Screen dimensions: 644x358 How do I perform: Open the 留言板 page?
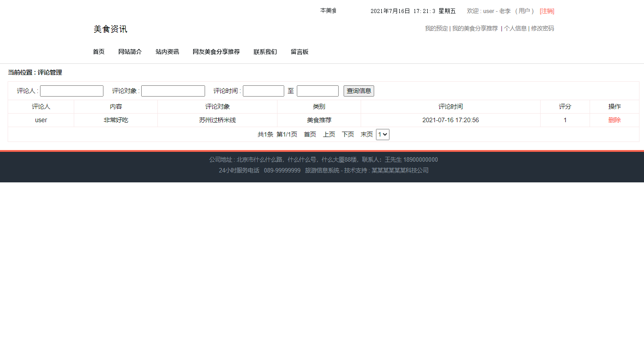pyautogui.click(x=300, y=52)
